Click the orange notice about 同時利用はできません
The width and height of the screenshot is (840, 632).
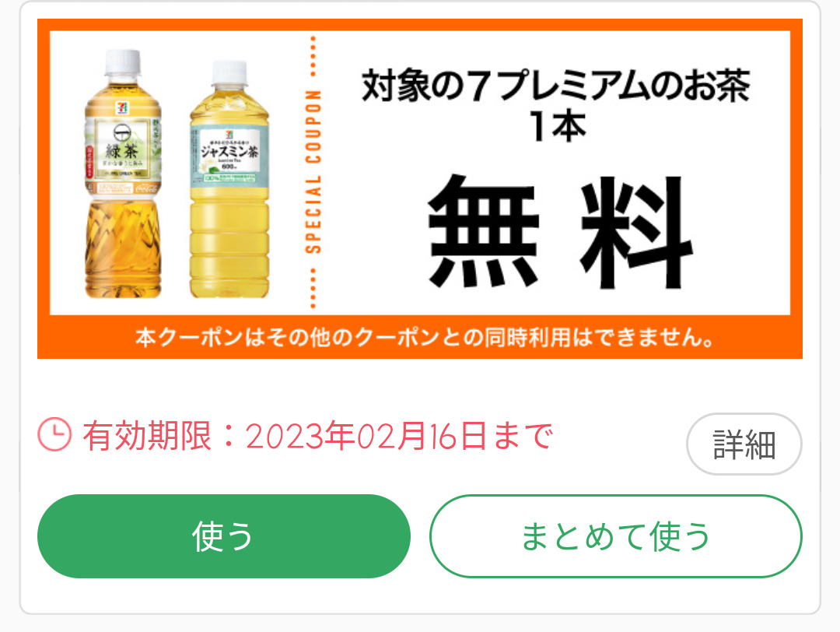425,337
